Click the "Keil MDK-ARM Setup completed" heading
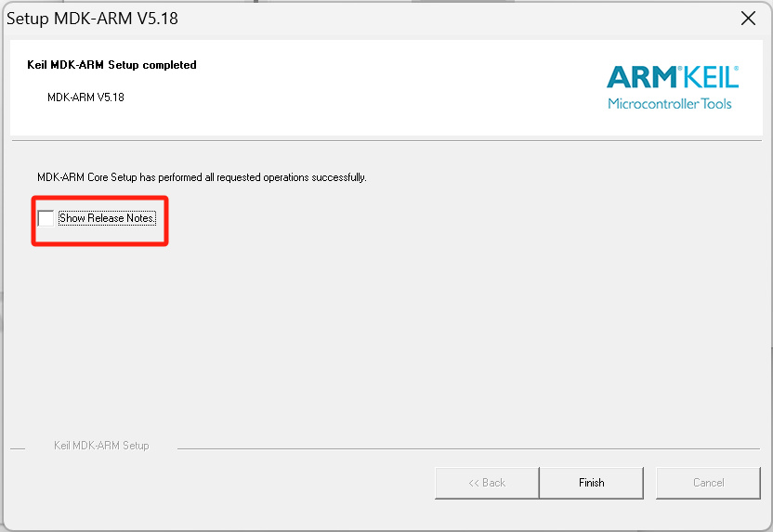 point(112,65)
